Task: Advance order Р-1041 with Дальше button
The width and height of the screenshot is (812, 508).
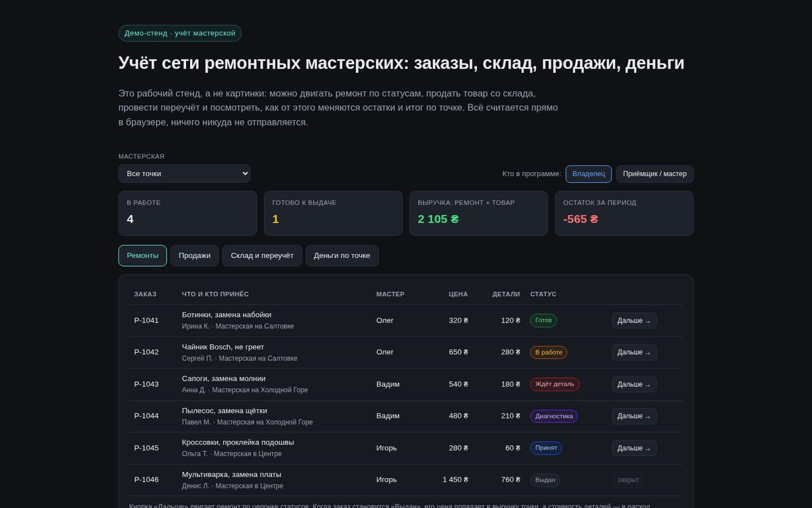Action: click(634, 320)
